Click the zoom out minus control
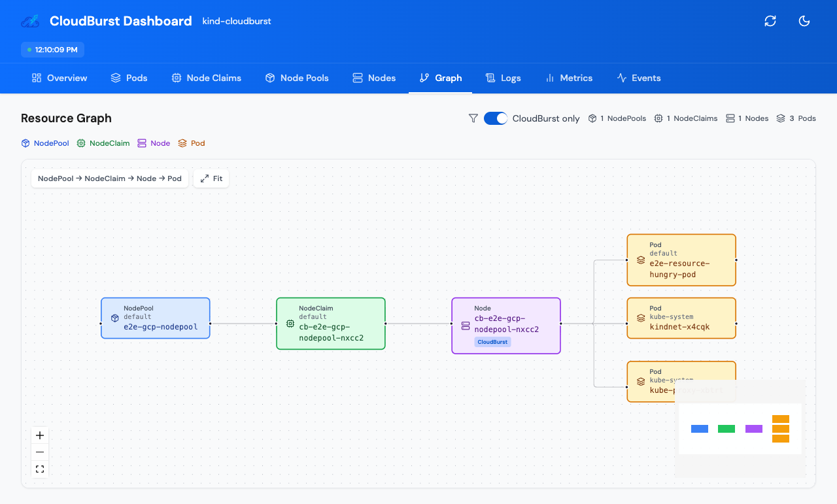Image resolution: width=837 pixels, height=504 pixels. [39, 452]
